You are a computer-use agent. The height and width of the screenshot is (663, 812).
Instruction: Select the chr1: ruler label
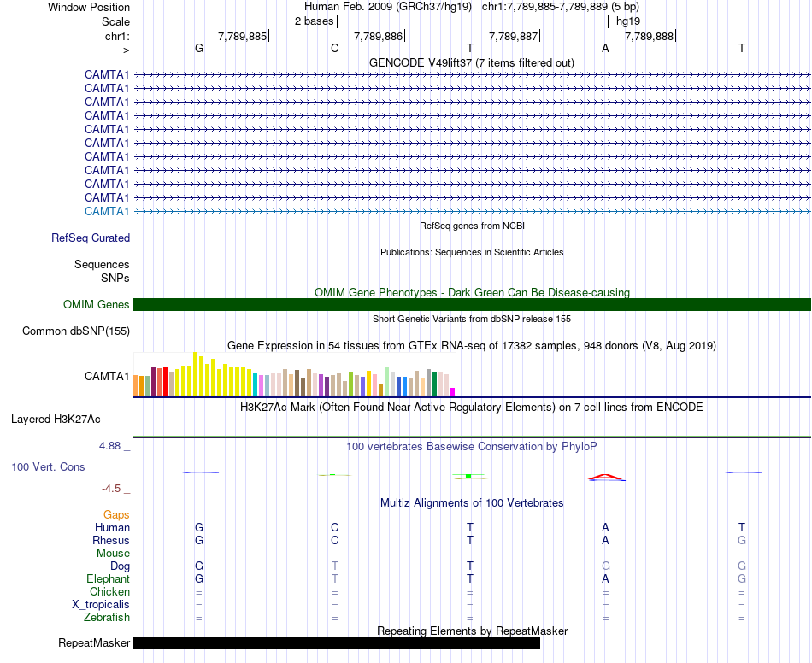(117, 36)
